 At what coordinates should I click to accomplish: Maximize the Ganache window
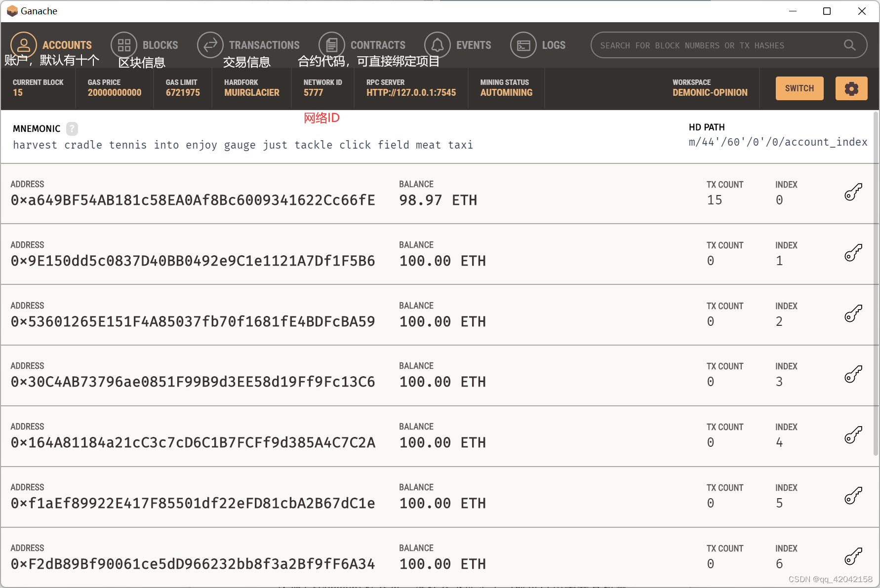[827, 11]
